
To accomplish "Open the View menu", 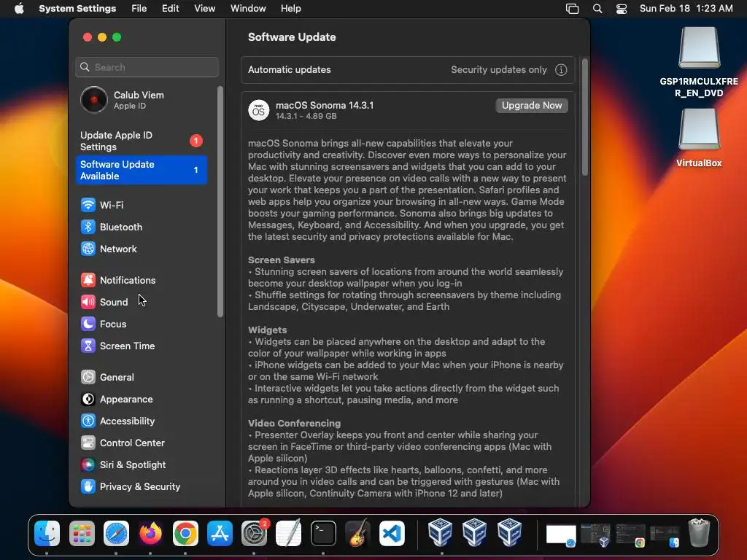I will tap(204, 9).
